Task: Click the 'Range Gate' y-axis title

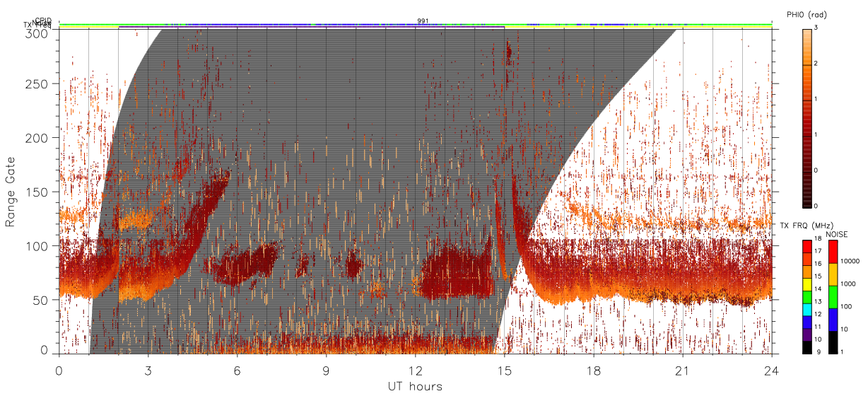Action: click(11, 192)
